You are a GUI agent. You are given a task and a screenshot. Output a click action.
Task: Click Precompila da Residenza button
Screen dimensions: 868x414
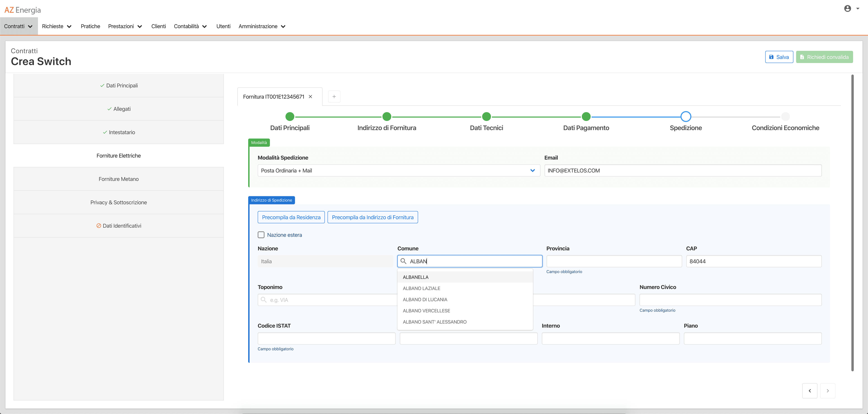(291, 218)
